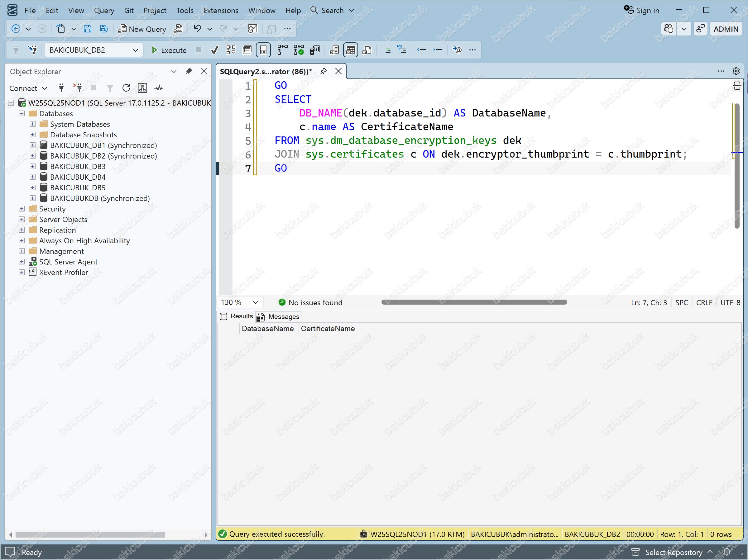Click Object Explorer Disconnect icon
Viewport: 748px width, 560px height.
coord(78,88)
